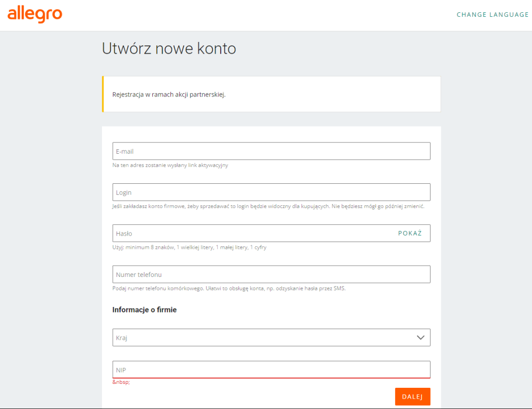The image size is (532, 409).
Task: Click into the NIP field
Action: 271,370
